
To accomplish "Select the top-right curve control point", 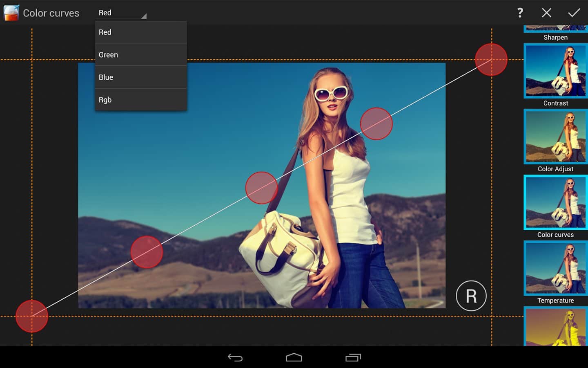I will click(x=491, y=60).
